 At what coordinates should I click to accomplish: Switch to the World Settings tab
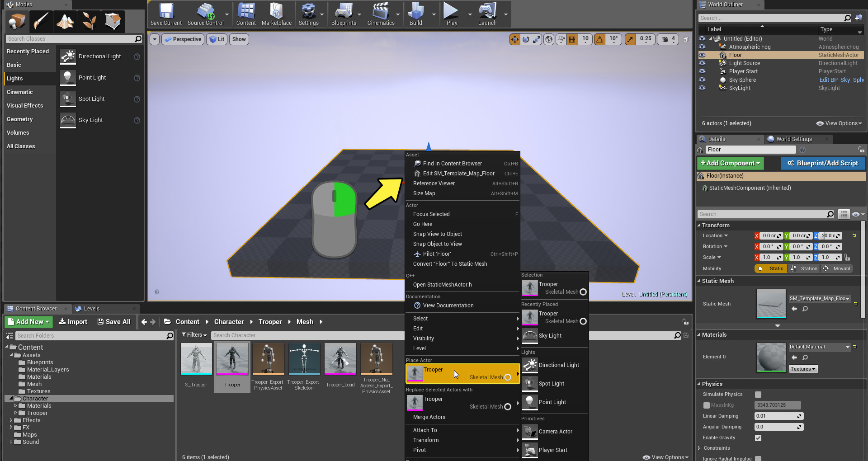794,139
